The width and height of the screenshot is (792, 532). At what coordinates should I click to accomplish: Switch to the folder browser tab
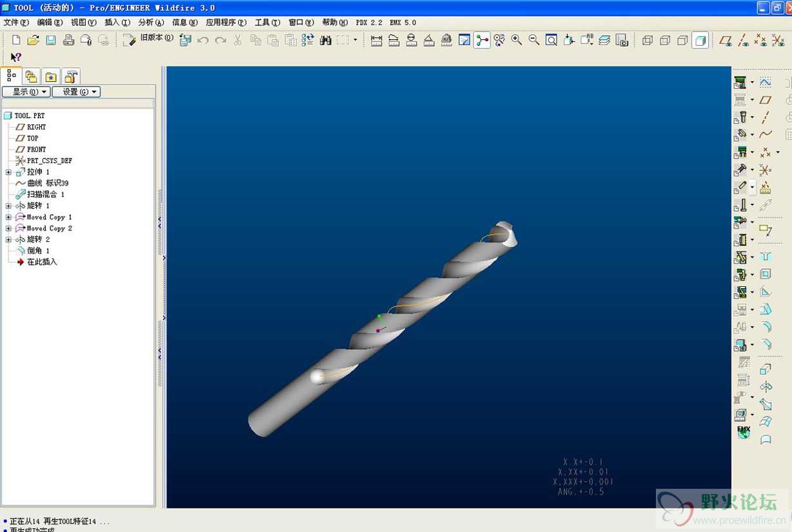(x=32, y=77)
